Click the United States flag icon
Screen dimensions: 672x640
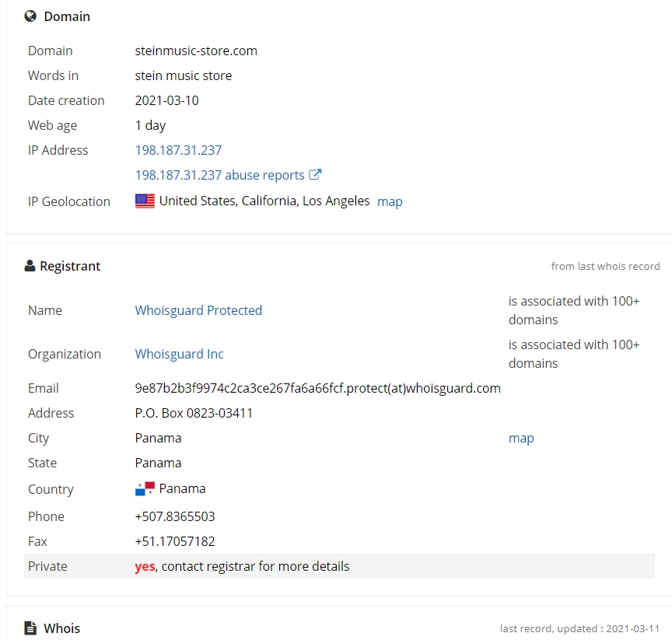[145, 201]
